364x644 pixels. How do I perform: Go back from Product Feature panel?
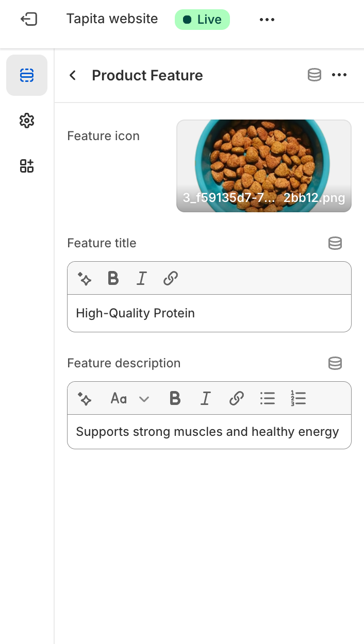73,75
